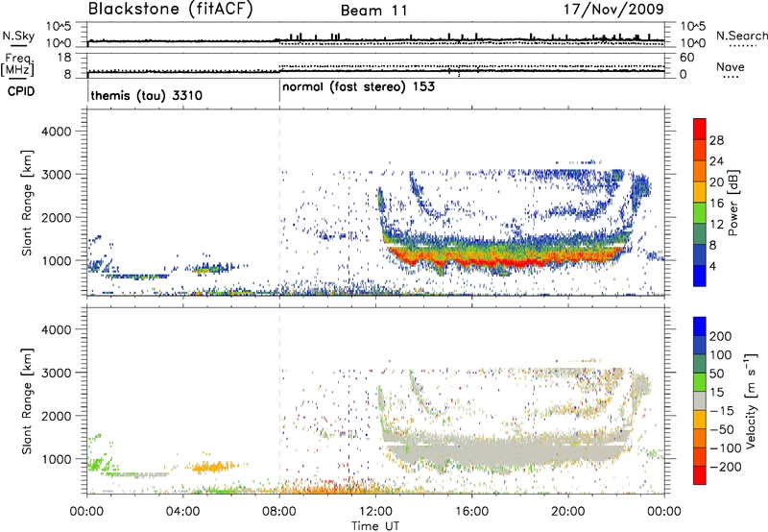Click the '28' power colorbar tick label

coord(716,140)
